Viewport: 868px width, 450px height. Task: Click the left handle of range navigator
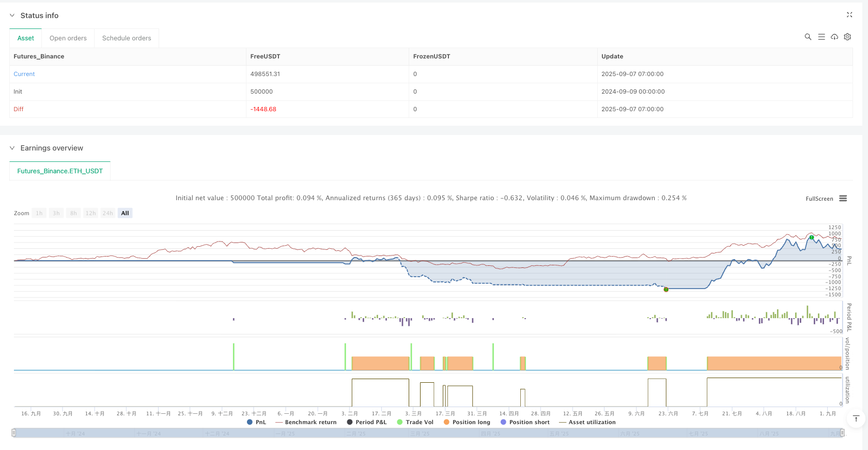(x=14, y=432)
